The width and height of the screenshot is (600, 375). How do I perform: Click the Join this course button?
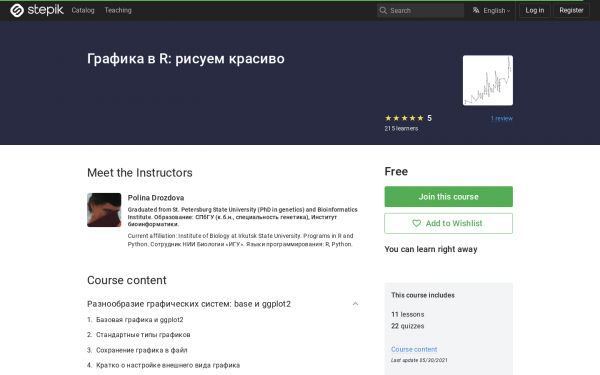pyautogui.click(x=448, y=197)
